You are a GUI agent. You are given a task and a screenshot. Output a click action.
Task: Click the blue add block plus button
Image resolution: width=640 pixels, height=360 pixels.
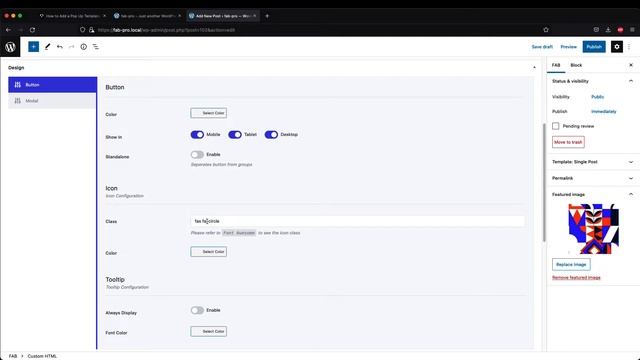click(x=33, y=47)
